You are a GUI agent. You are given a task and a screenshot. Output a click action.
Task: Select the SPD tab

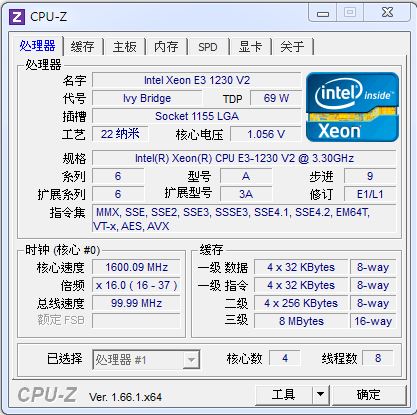click(x=208, y=47)
